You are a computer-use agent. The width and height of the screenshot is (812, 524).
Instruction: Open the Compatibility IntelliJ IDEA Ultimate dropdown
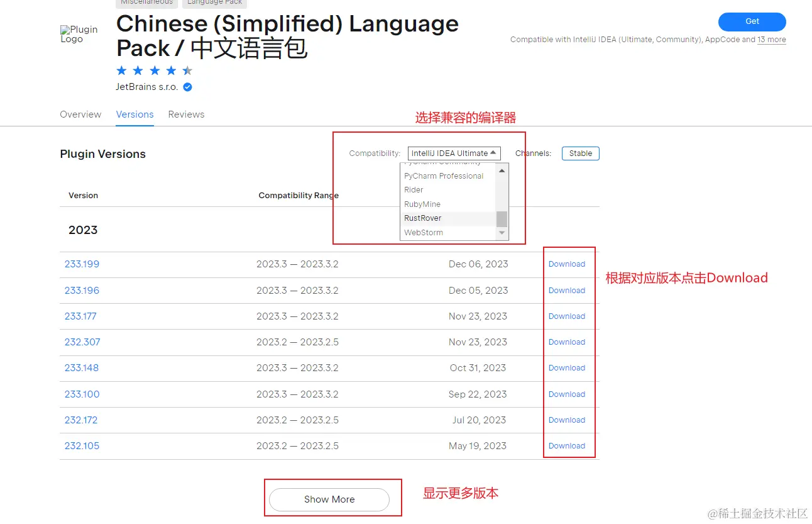coord(454,153)
